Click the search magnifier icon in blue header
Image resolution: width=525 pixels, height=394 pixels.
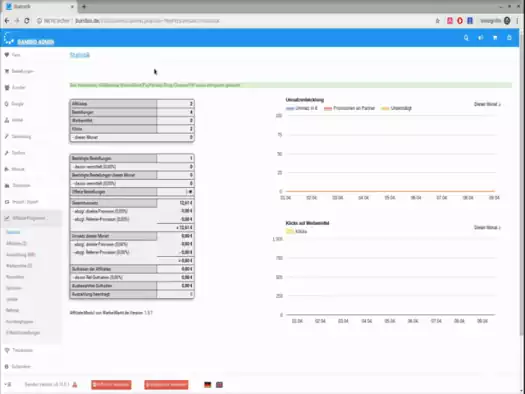click(x=466, y=38)
